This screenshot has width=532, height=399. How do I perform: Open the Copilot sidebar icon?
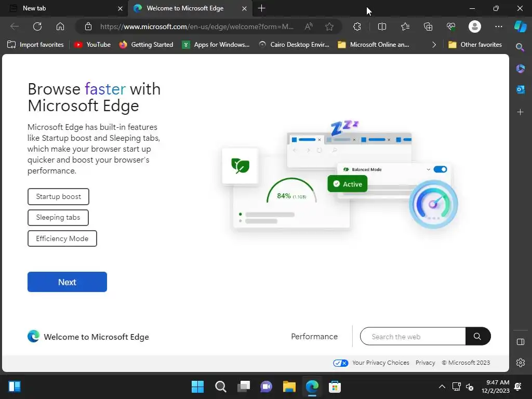pyautogui.click(x=521, y=26)
